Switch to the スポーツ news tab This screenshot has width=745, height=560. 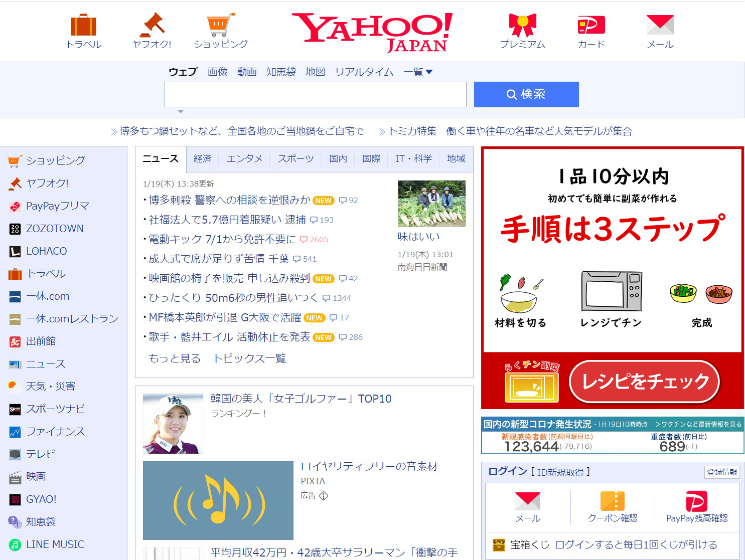(x=296, y=158)
